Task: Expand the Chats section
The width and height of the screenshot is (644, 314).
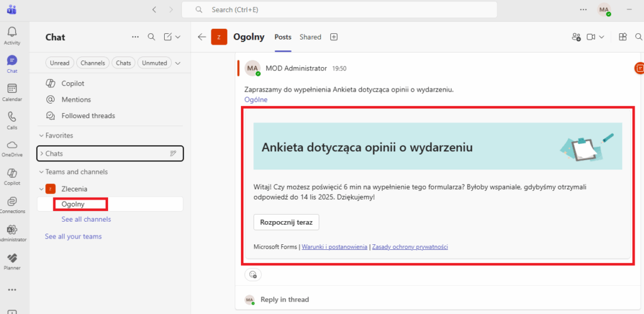Action: click(x=42, y=153)
